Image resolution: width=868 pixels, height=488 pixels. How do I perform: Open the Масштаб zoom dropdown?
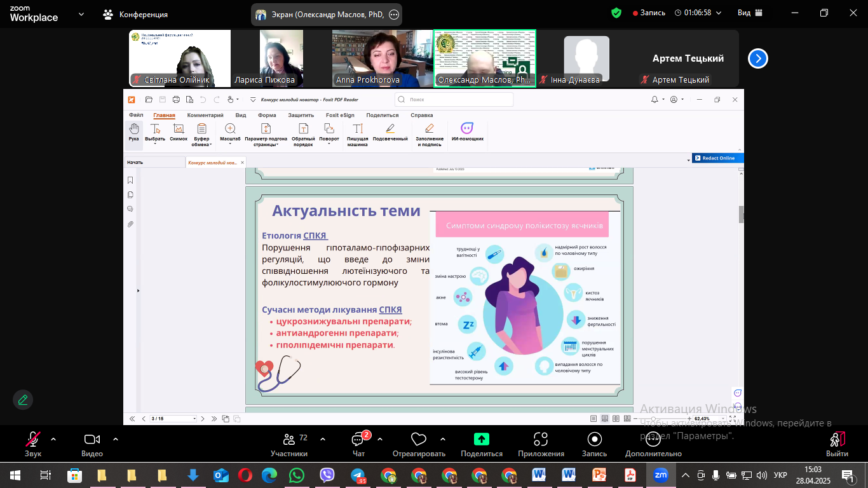pyautogui.click(x=230, y=134)
